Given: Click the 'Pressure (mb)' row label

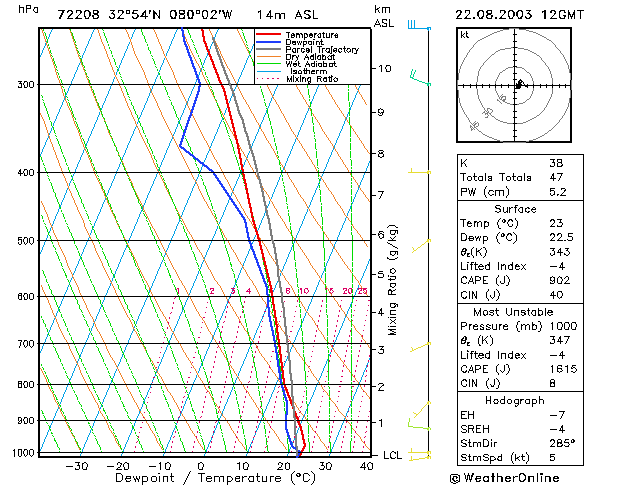Looking at the screenshot, I should 501,326.
